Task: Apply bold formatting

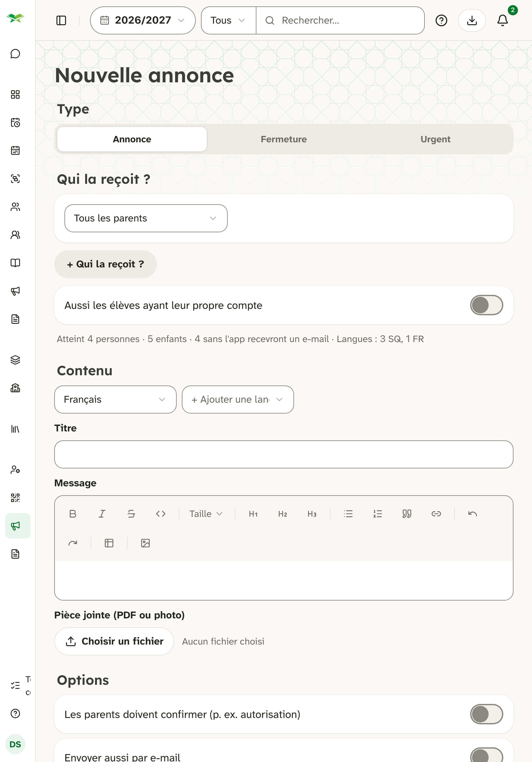Action: click(x=73, y=514)
